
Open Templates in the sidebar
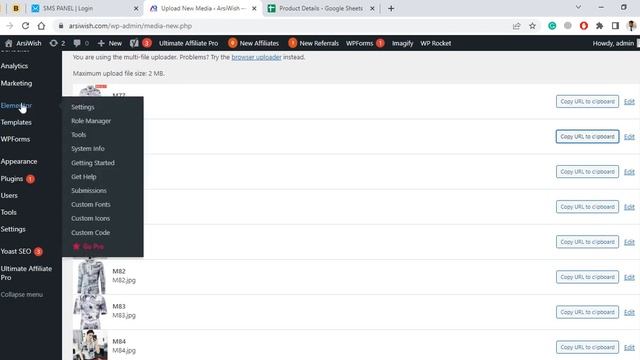point(16,122)
